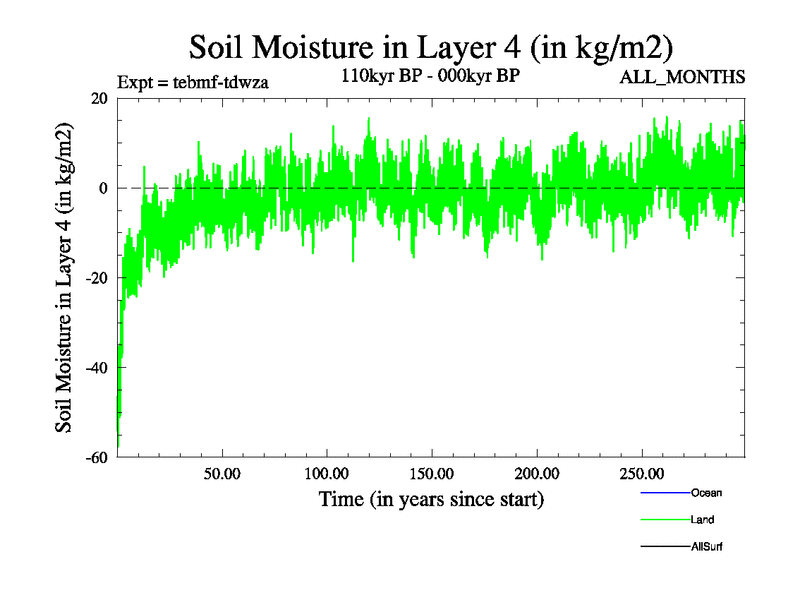Select the Ocean legend label
Viewport: 800px width, 600px height.
tap(706, 492)
